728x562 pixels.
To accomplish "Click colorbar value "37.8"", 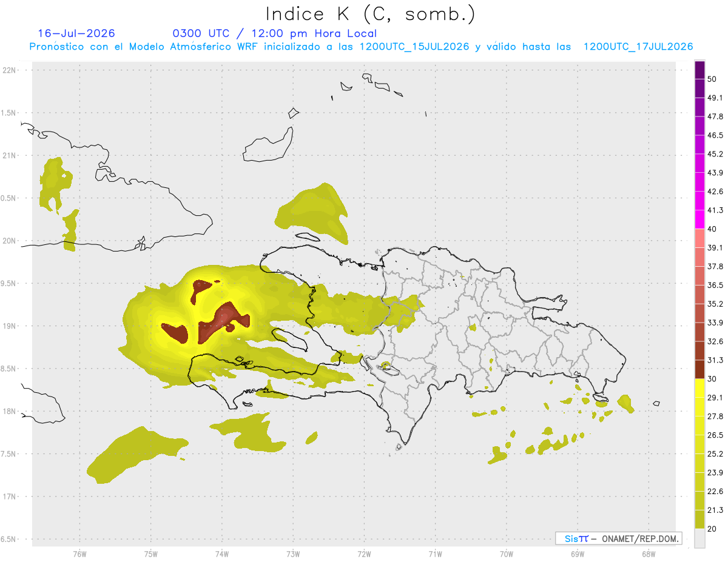I will [x=715, y=266].
